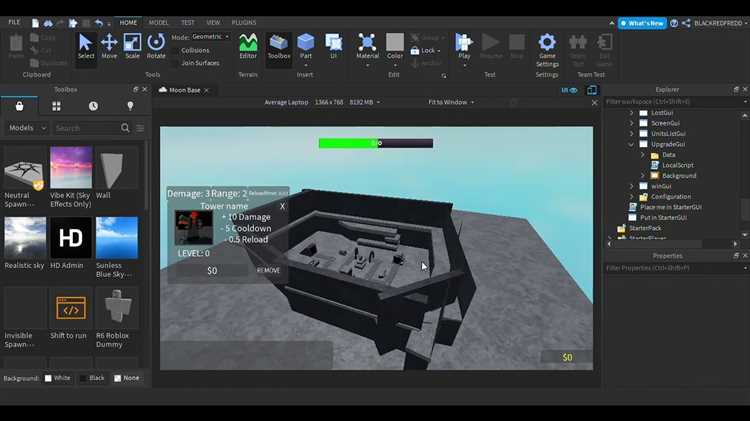Open the Toolbox filter options icon

[140, 128]
